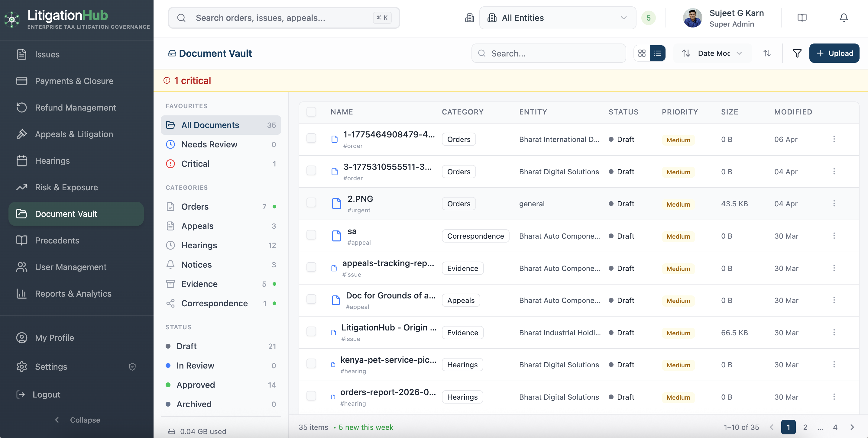Open actions for Doc for Grounds document
The height and width of the screenshot is (438, 868).
(834, 300)
